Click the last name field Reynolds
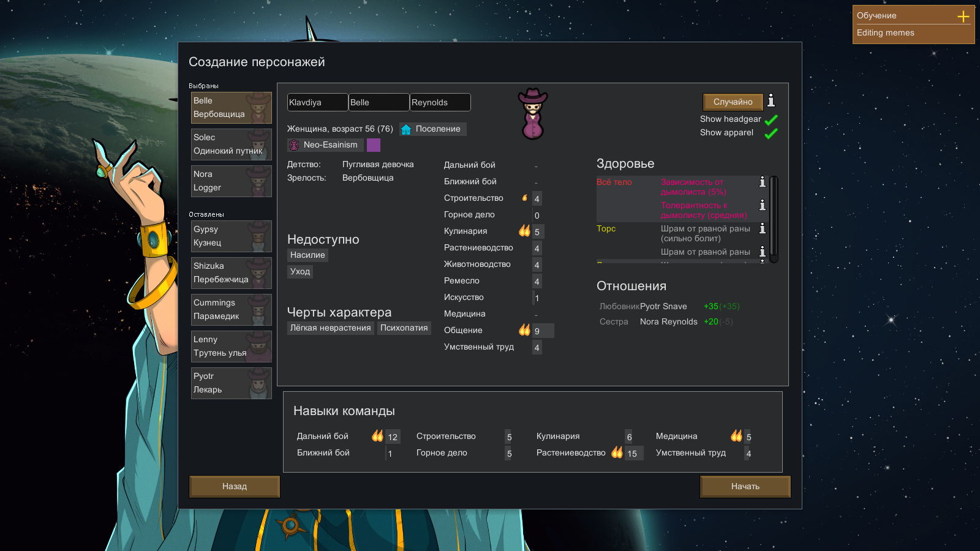The width and height of the screenshot is (980, 551). tap(440, 102)
